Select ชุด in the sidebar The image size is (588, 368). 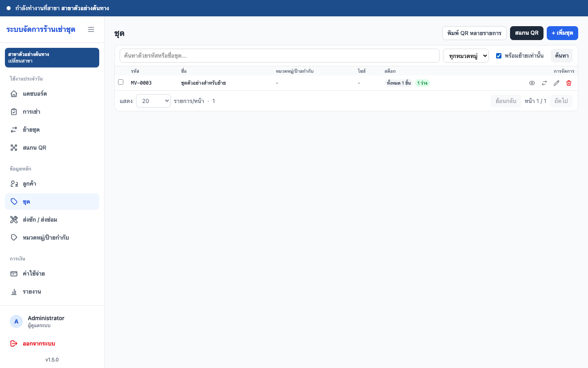(52, 202)
